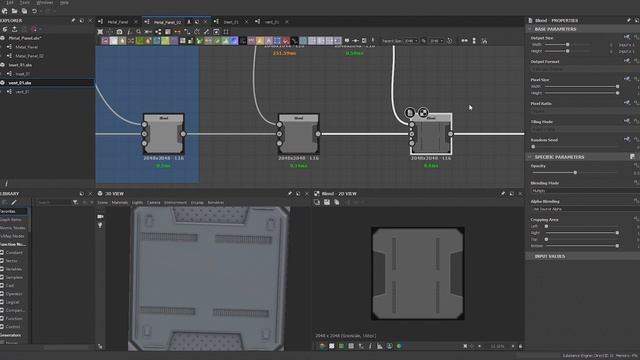Image resolution: width=640 pixels, height=360 pixels.
Task: Switch to the vent_01 graph tab
Action: tap(272, 22)
